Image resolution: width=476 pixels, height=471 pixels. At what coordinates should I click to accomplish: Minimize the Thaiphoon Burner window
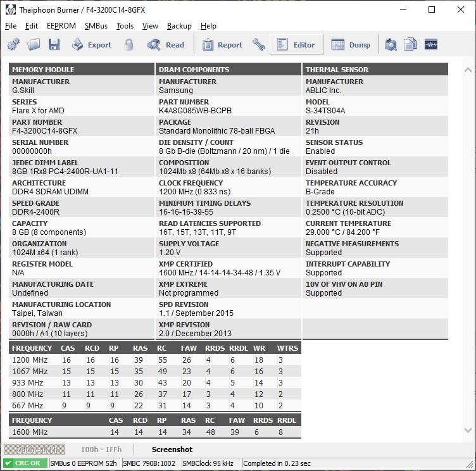403,9
